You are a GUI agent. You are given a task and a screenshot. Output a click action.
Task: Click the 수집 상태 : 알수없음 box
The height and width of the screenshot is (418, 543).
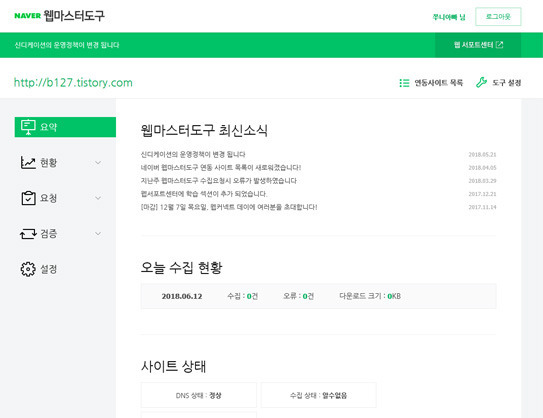pyautogui.click(x=319, y=395)
